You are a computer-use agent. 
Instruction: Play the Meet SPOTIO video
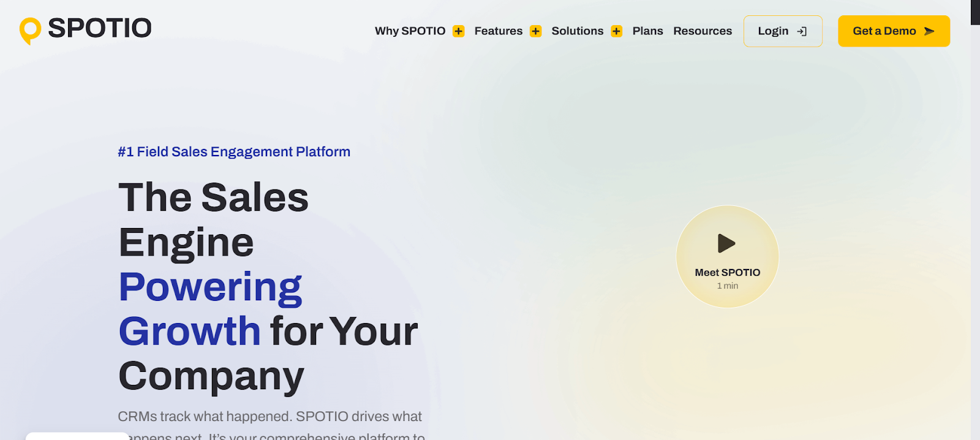click(x=727, y=256)
